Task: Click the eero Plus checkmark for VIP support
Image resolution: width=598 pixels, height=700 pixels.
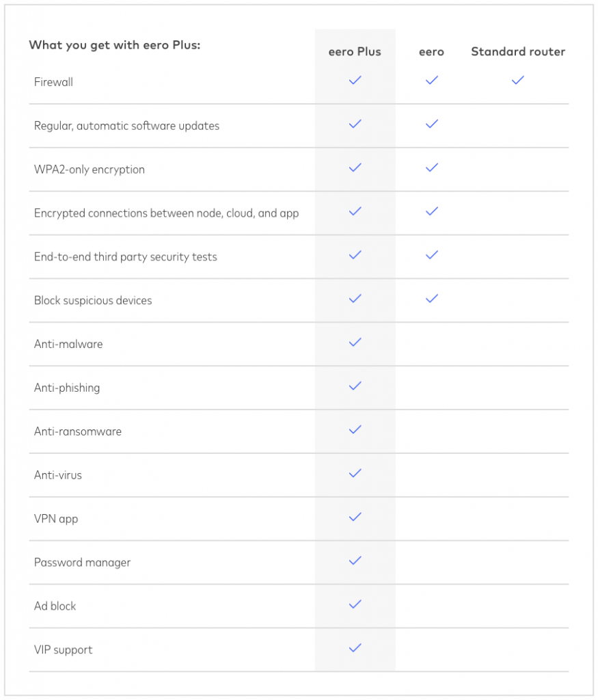Action: pyautogui.click(x=355, y=648)
